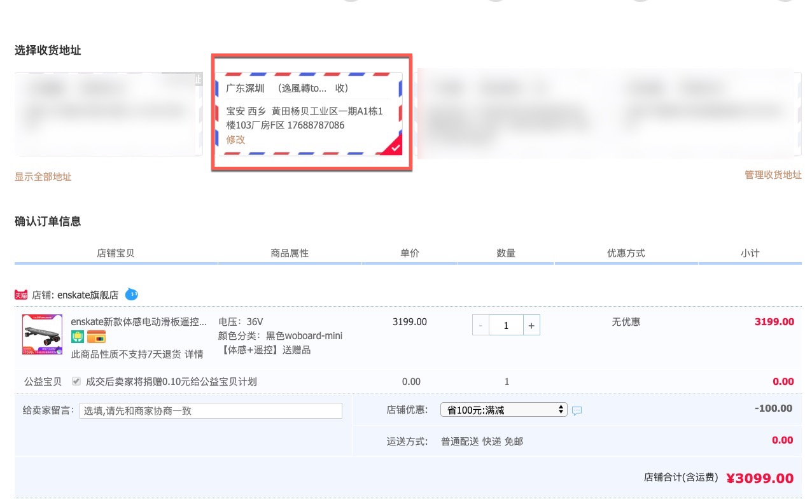Open 管理收货地址 link

click(773, 175)
